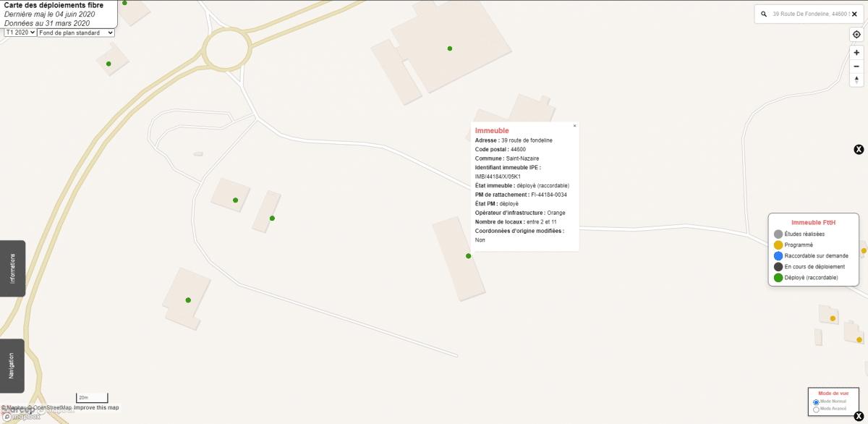Open the T1 2020 trimester dropdown

click(x=20, y=33)
